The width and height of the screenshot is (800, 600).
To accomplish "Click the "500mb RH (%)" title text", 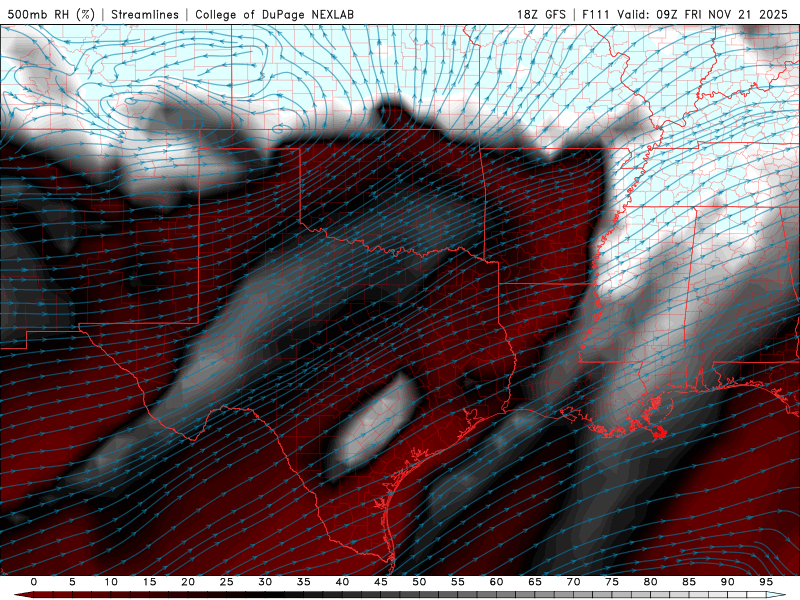I will click(x=51, y=14).
